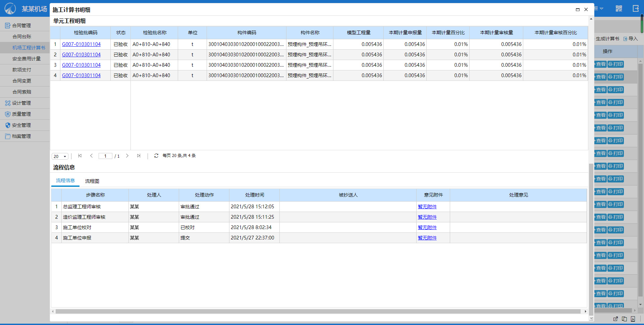This screenshot has height=325, width=644.
Task: Click the 本期计量申报量 column header
Action: (405, 33)
